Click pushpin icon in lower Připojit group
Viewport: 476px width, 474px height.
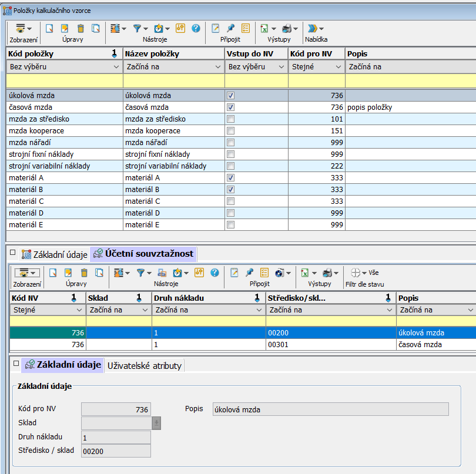(x=250, y=273)
